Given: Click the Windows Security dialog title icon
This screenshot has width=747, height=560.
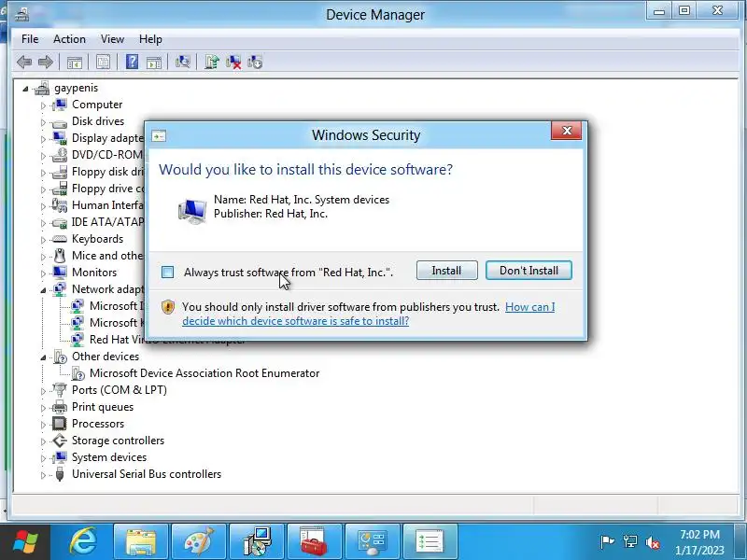Looking at the screenshot, I should tap(159, 136).
